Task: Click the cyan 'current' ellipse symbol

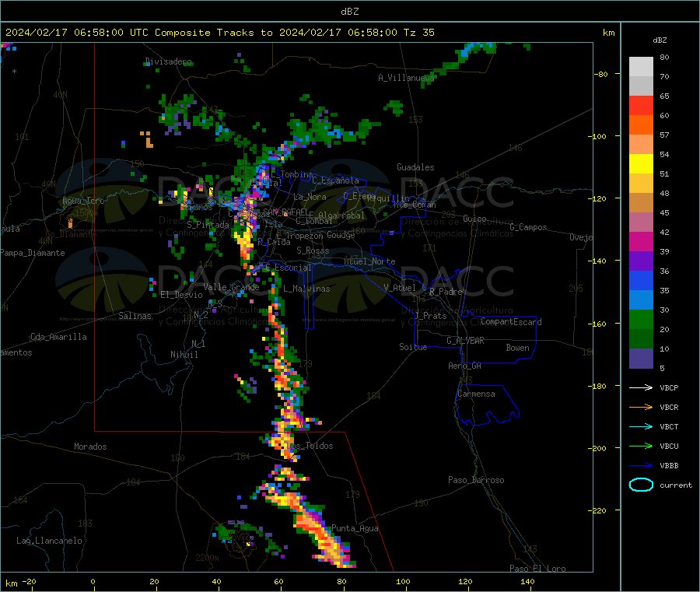Action: pos(641,485)
